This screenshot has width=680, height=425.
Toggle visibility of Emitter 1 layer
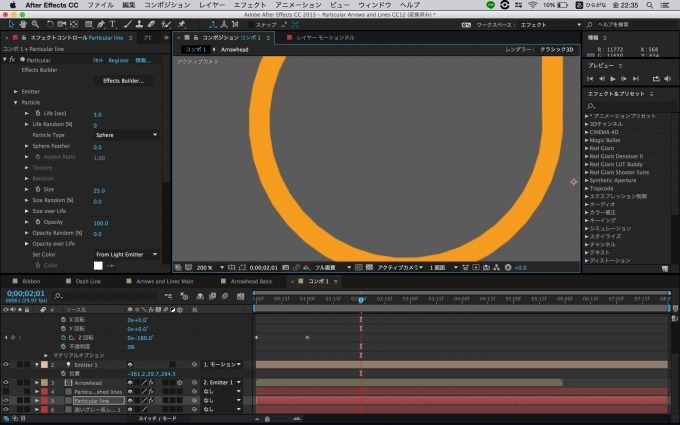pyautogui.click(x=5, y=365)
